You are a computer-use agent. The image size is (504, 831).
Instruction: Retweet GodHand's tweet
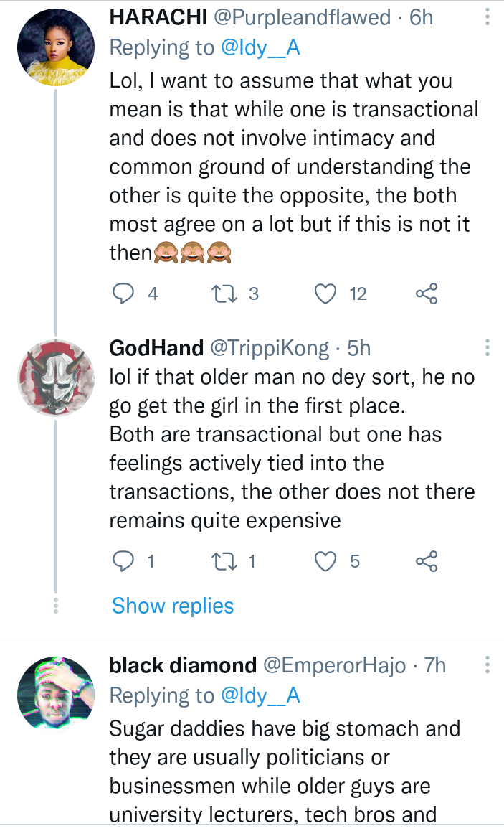click(x=224, y=561)
